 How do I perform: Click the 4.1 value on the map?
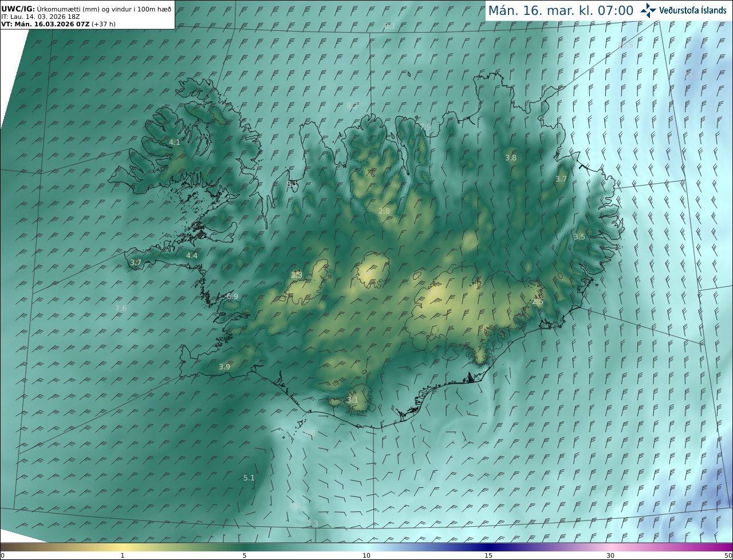point(175,142)
